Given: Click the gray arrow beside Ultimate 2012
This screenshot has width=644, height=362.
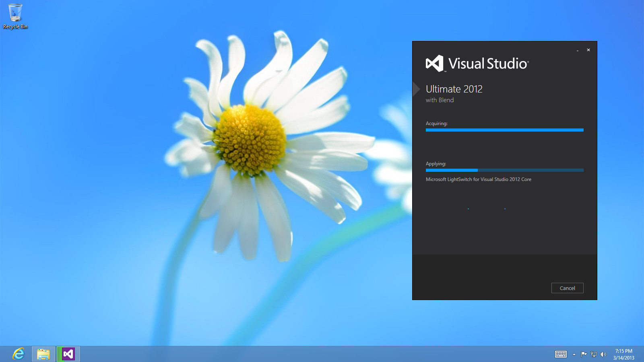Looking at the screenshot, I should (x=416, y=89).
